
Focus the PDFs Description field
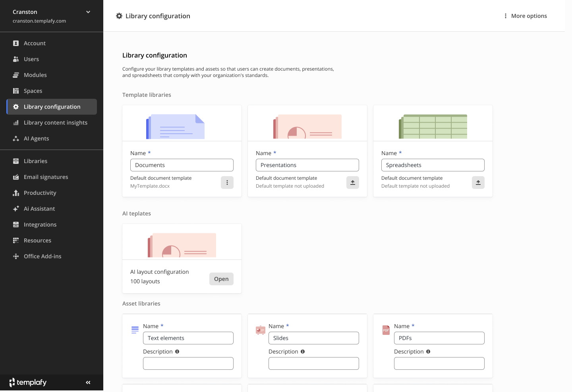439,363
